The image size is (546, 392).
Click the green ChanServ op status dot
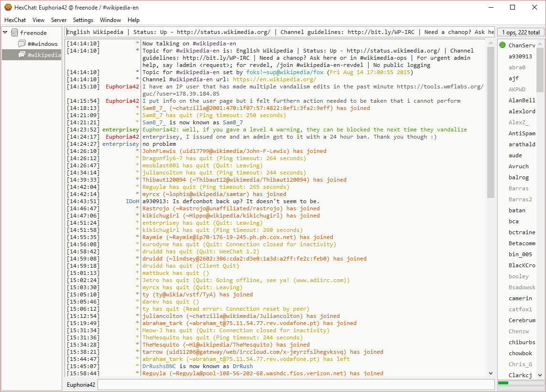[502, 45]
